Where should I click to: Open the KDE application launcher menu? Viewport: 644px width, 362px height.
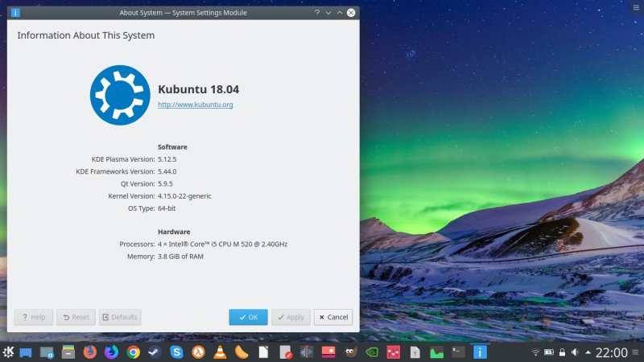tap(8, 352)
